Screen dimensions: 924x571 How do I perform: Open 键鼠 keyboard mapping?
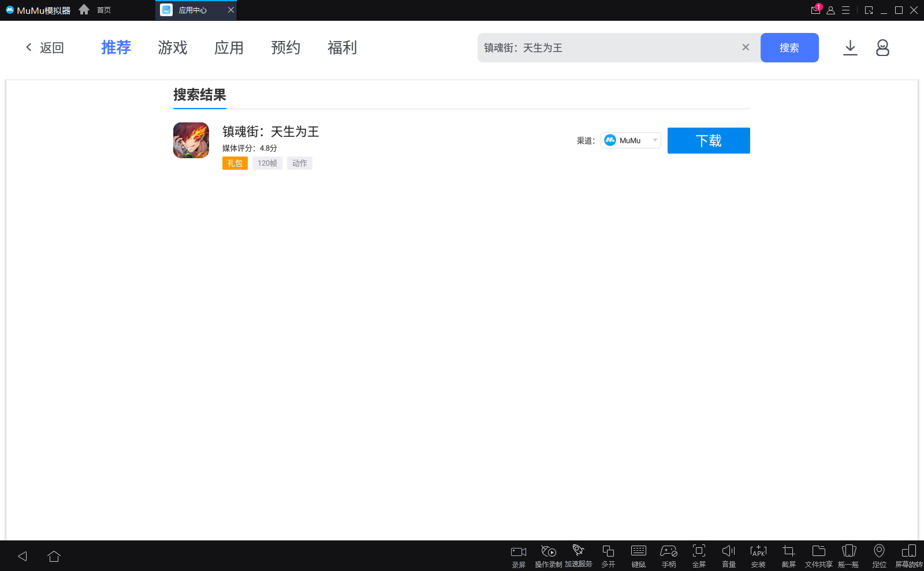coord(639,557)
